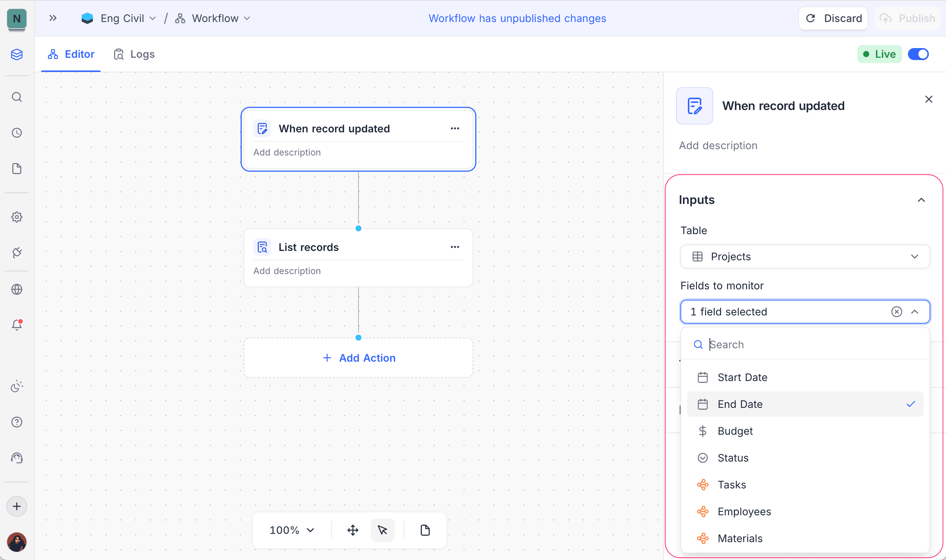The width and height of the screenshot is (946, 560).
Task: Clear selected fields with the x icon
Action: click(896, 312)
